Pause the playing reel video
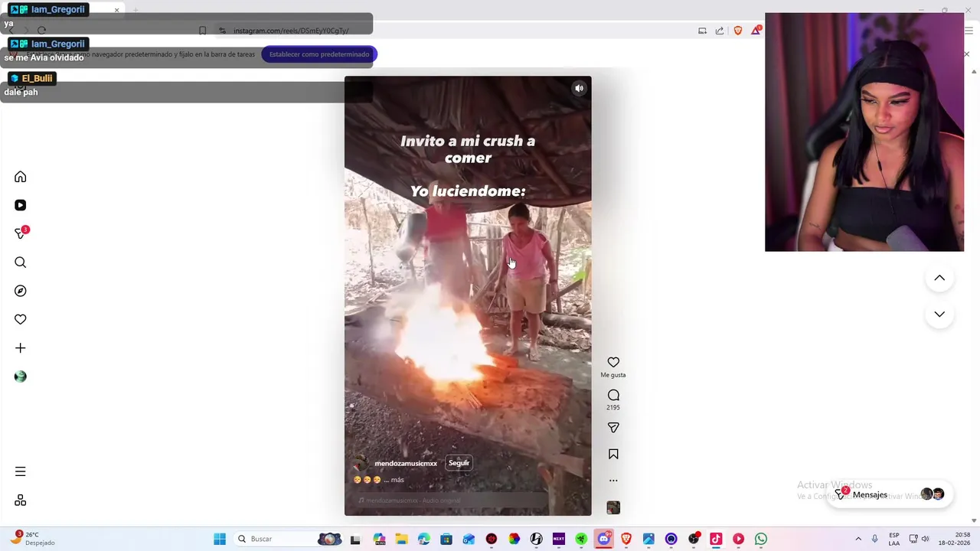Screen dimensions: 980x551 tap(468, 295)
